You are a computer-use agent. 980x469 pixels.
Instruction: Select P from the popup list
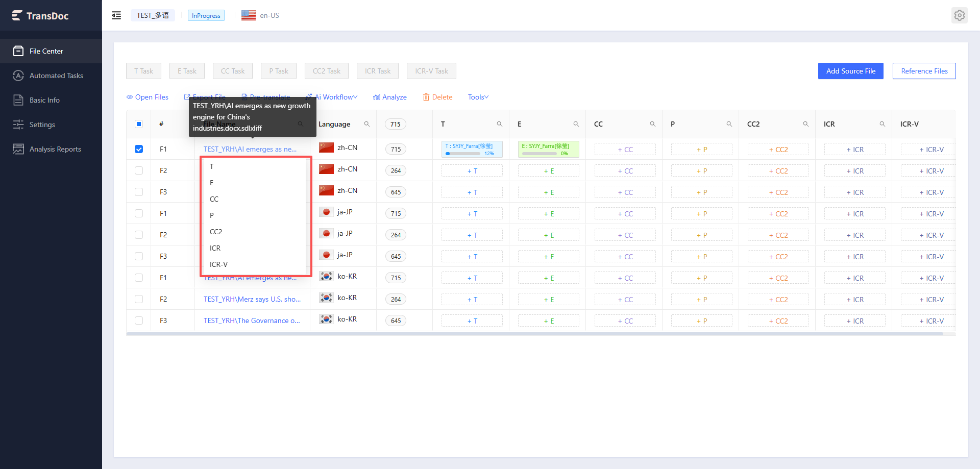point(255,215)
